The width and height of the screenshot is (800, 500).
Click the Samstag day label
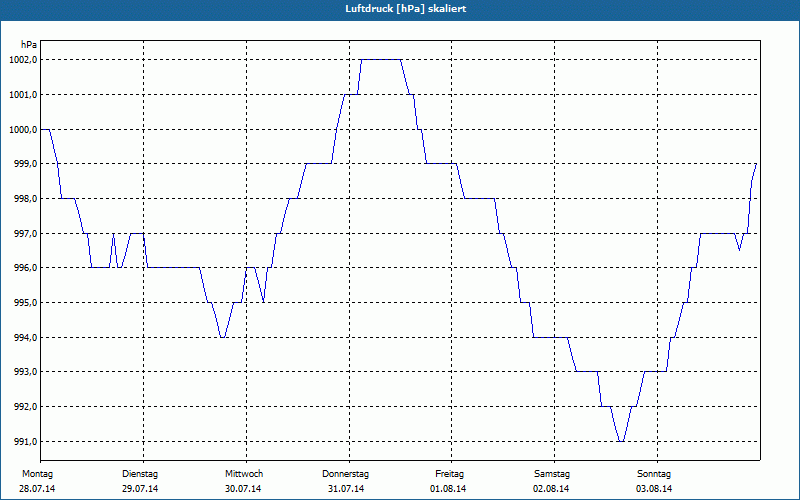click(x=552, y=474)
